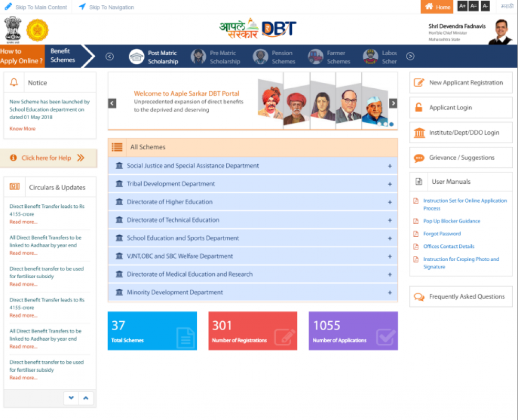The height and width of the screenshot is (420, 518).
Task: Open the Forgot Password manual link
Action: (442, 234)
